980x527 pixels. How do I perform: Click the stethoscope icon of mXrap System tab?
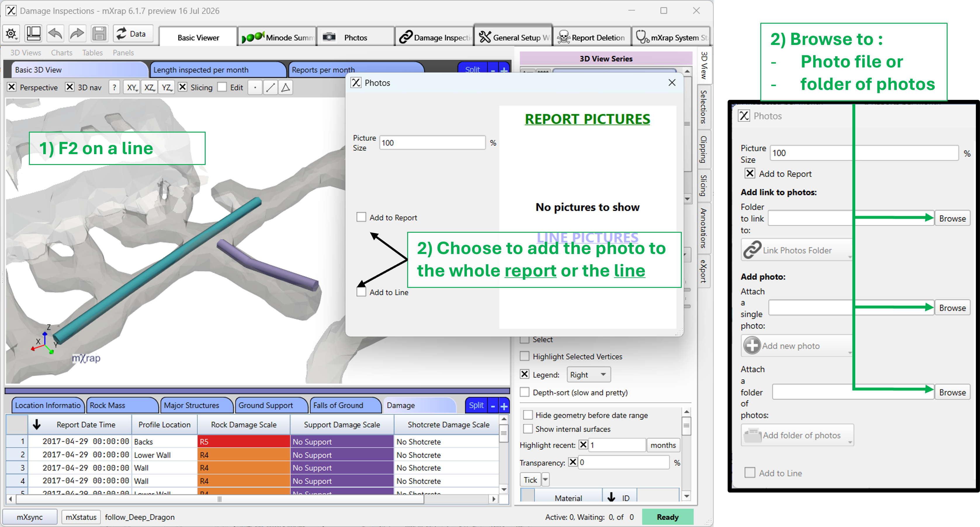click(x=642, y=37)
